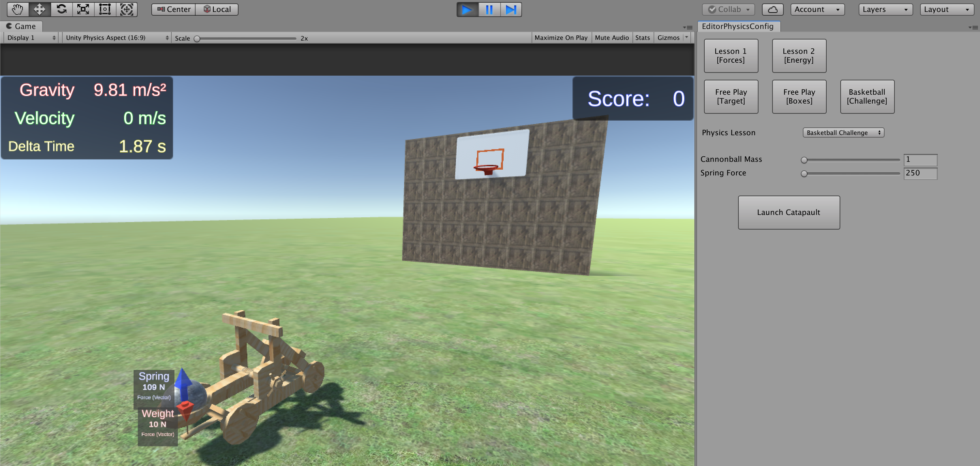
Task: Open the aspect ratio dropdown
Action: [x=117, y=38]
